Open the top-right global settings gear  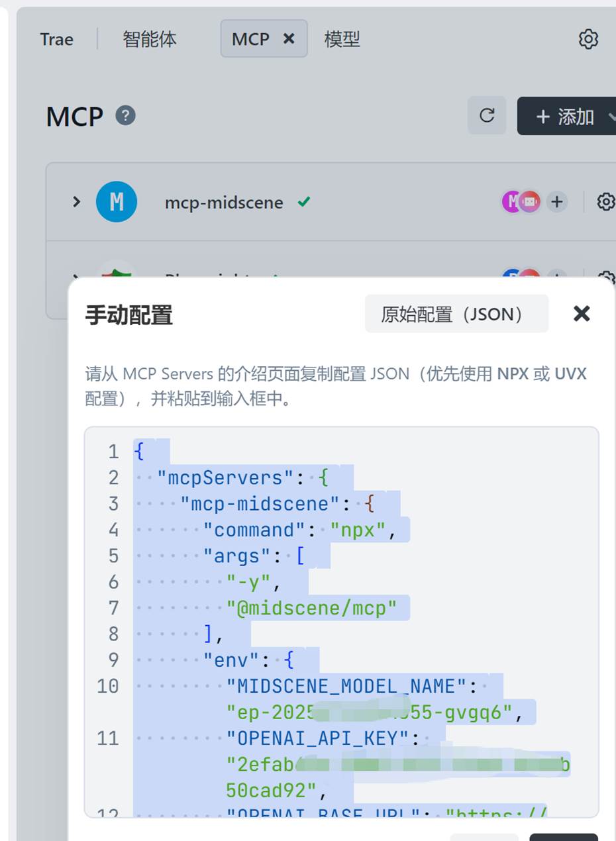pyautogui.click(x=588, y=39)
